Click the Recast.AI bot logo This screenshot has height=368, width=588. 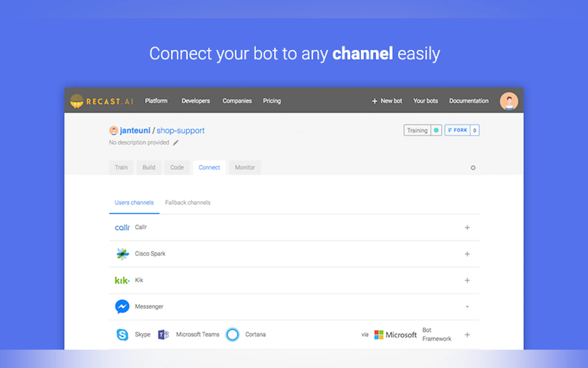(77, 101)
